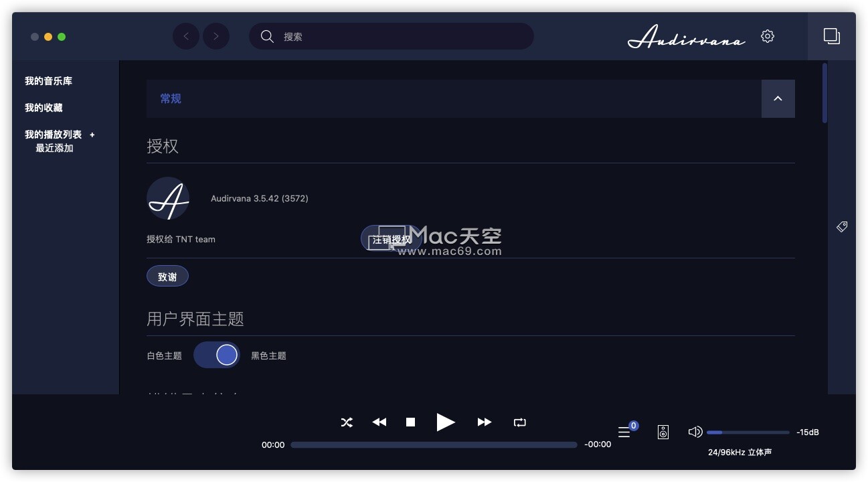Click the 常规 section header
Image resolution: width=868 pixels, height=482 pixels.
(x=470, y=98)
